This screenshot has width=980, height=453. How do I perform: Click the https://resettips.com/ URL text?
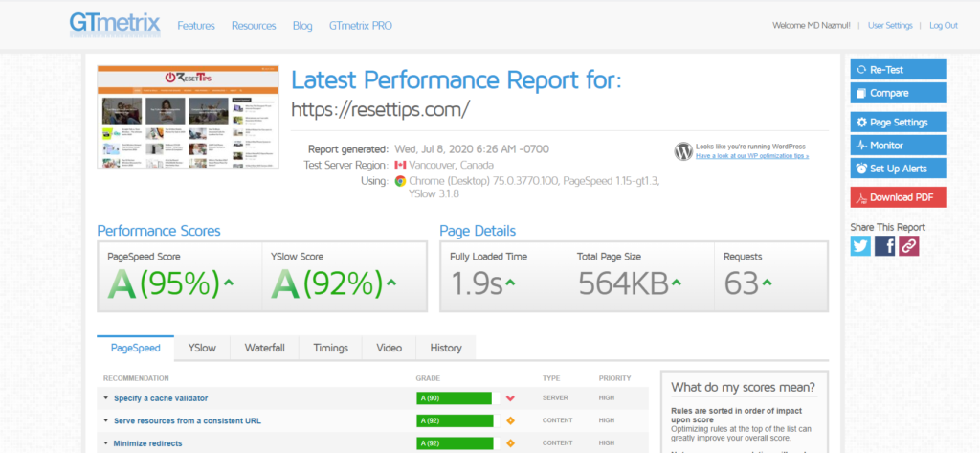tap(381, 109)
